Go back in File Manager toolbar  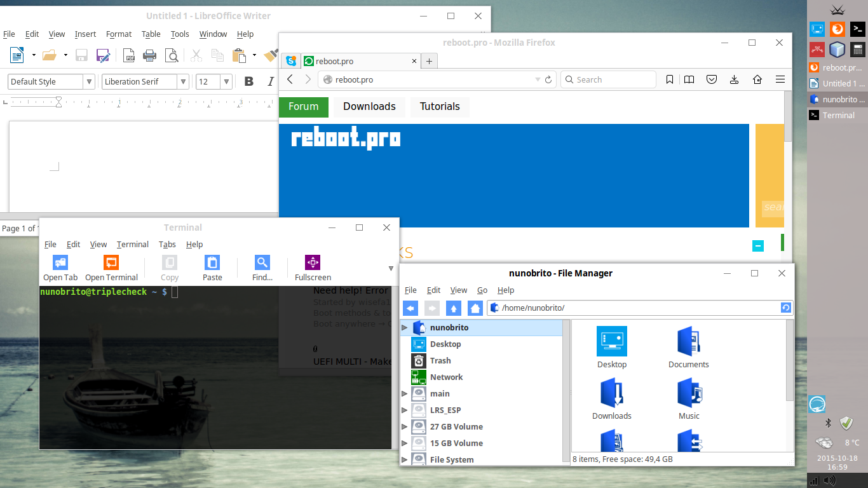click(410, 308)
